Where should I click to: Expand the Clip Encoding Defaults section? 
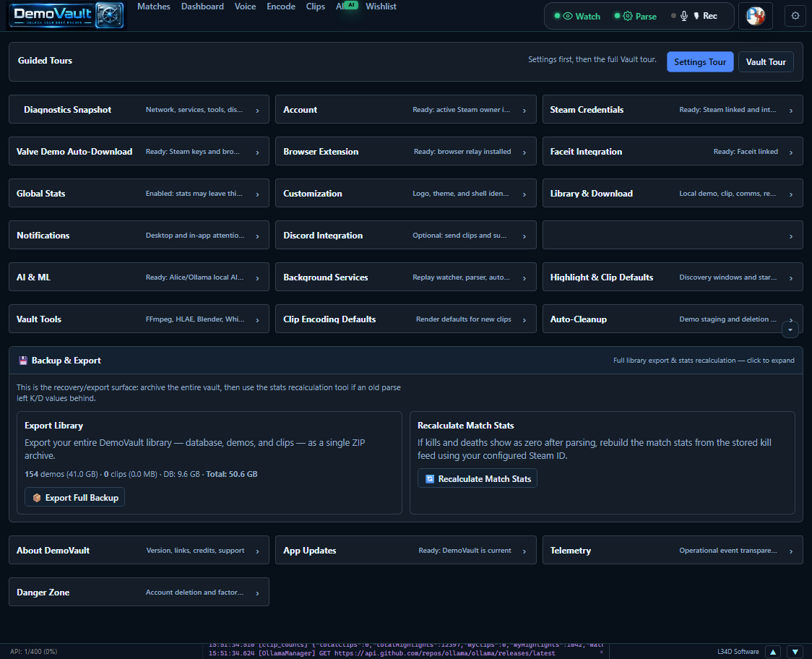405,319
